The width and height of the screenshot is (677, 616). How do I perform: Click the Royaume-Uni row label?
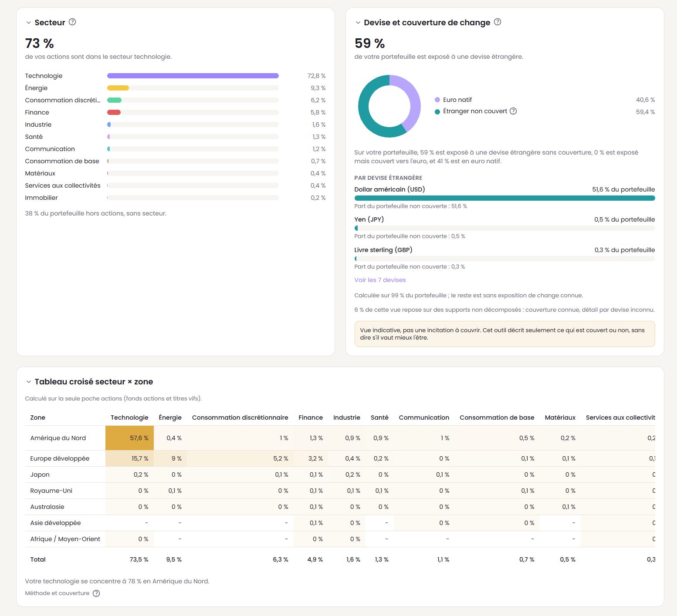tap(51, 491)
